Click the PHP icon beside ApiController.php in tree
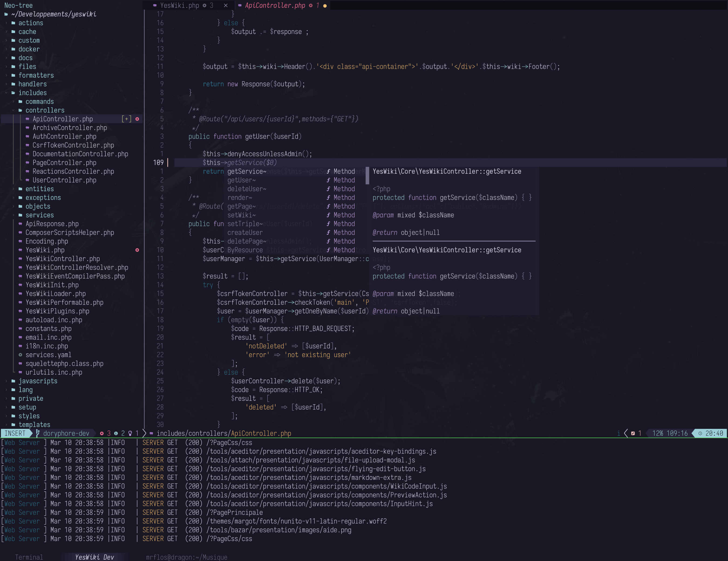Image resolution: width=728 pixels, height=561 pixels. point(27,119)
